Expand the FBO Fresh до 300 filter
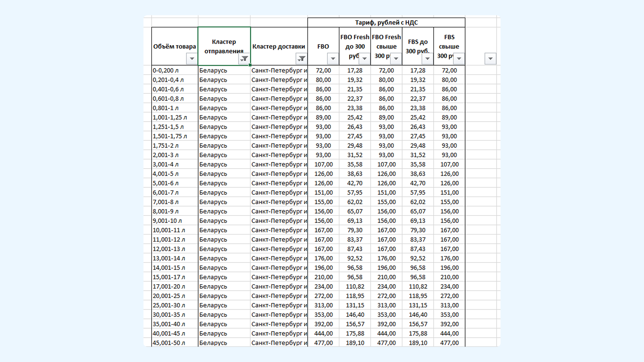Screen dimensions: 644x362 tap(365, 59)
